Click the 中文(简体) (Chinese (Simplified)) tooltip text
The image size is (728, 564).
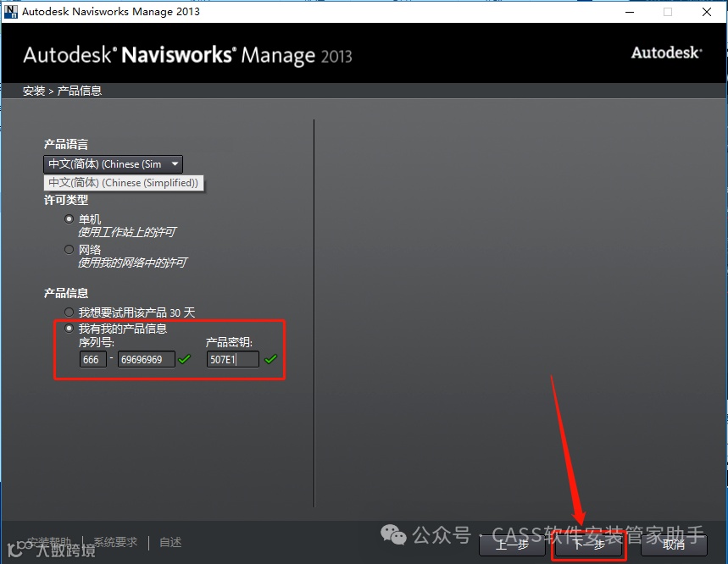pos(124,183)
